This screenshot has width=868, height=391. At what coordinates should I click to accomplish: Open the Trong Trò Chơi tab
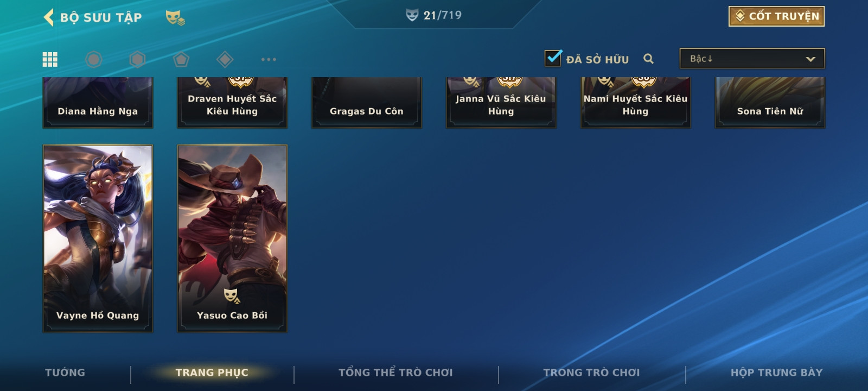591,373
